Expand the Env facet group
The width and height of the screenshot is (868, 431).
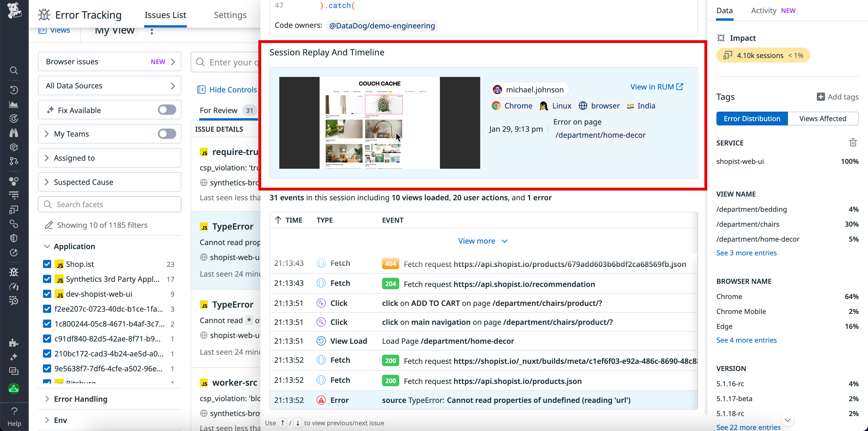point(46,420)
